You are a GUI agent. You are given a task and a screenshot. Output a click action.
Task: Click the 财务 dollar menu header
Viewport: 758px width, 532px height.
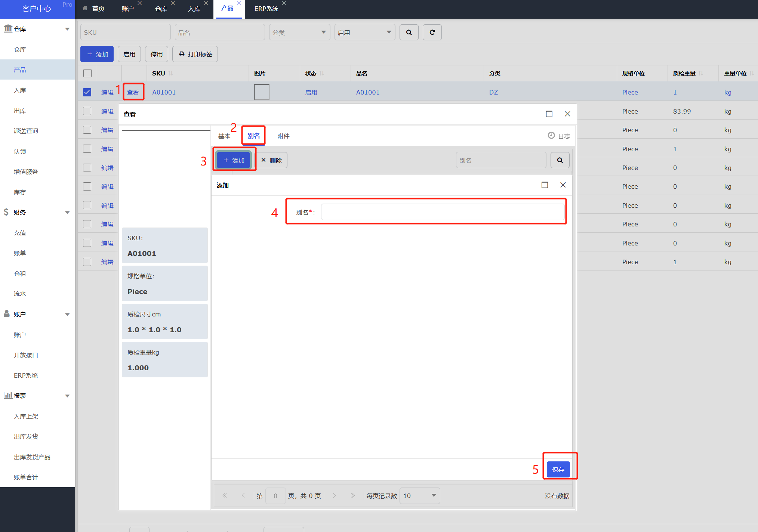[37, 212]
